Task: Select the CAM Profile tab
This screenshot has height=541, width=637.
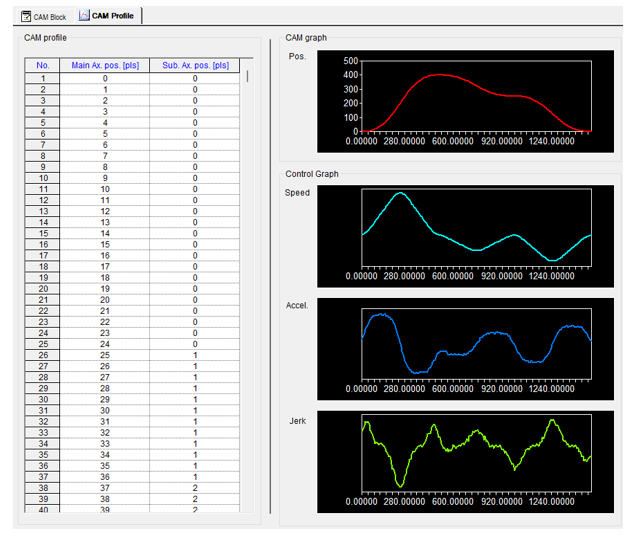Action: (x=106, y=16)
